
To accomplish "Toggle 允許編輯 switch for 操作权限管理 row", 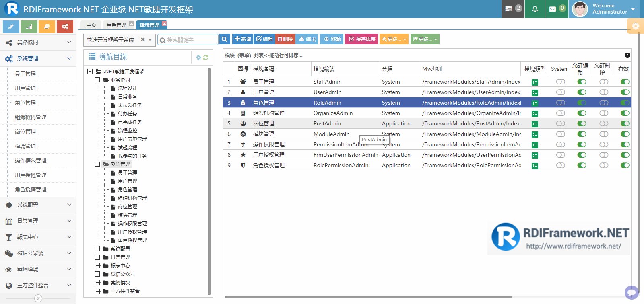I will (x=582, y=144).
